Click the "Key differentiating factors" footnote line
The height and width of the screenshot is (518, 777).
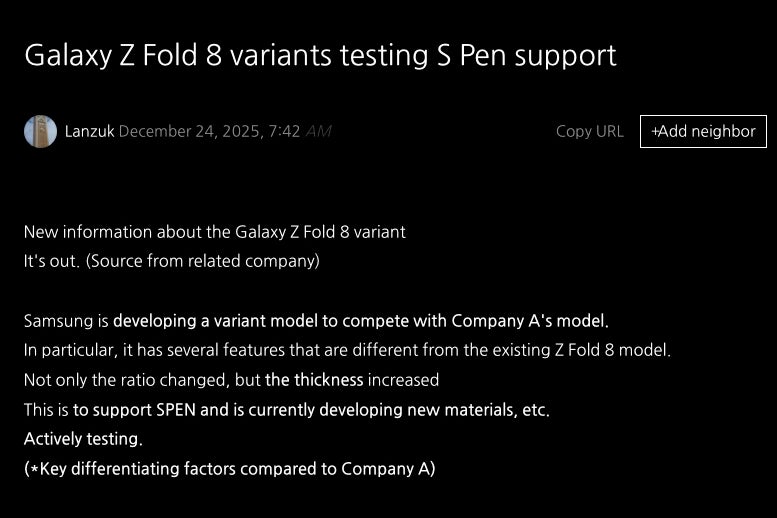click(229, 468)
